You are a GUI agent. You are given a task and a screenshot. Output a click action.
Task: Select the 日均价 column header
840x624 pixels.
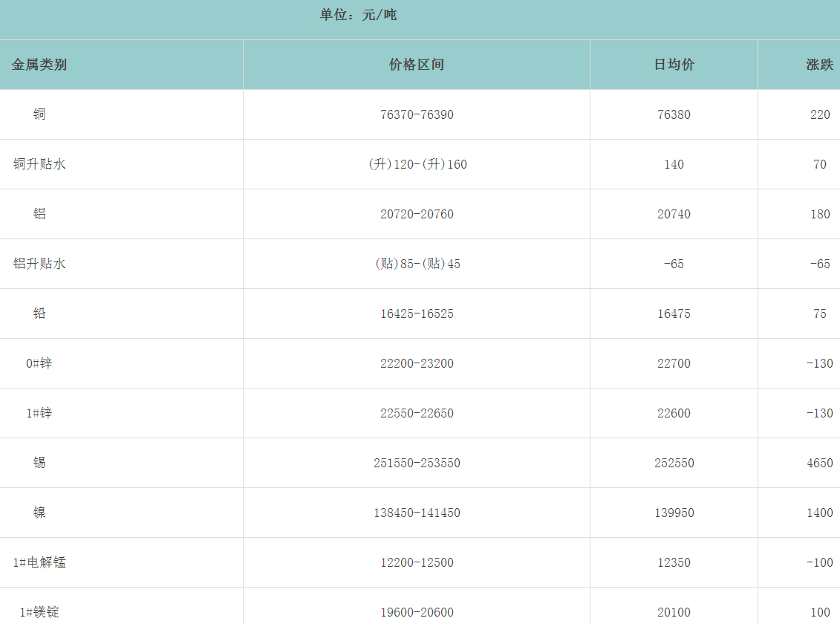(674, 65)
